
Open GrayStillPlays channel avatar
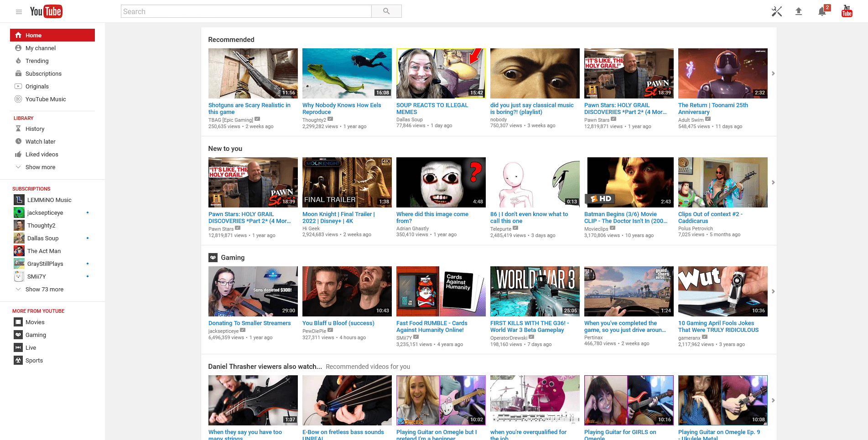click(x=19, y=264)
